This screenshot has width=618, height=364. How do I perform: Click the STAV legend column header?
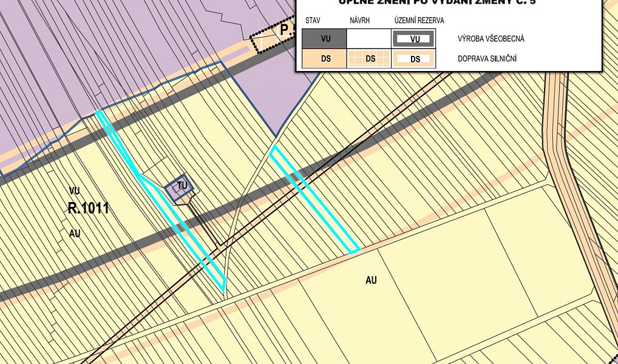coord(313,21)
